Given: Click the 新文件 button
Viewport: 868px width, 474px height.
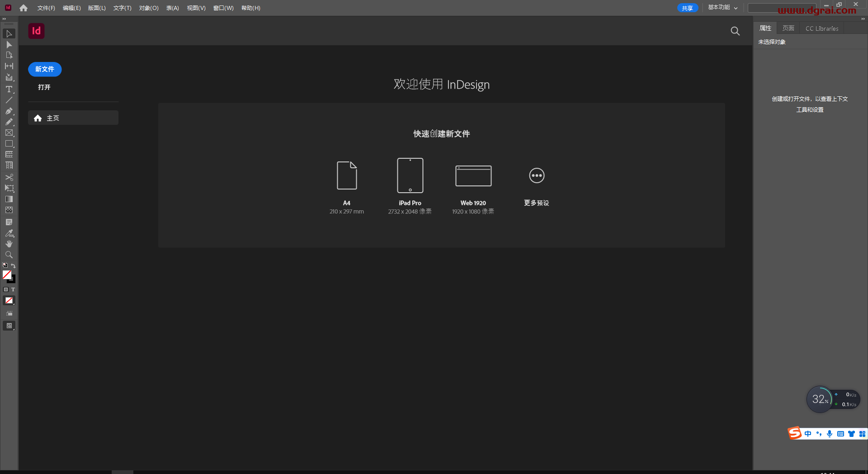Looking at the screenshot, I should pos(44,69).
